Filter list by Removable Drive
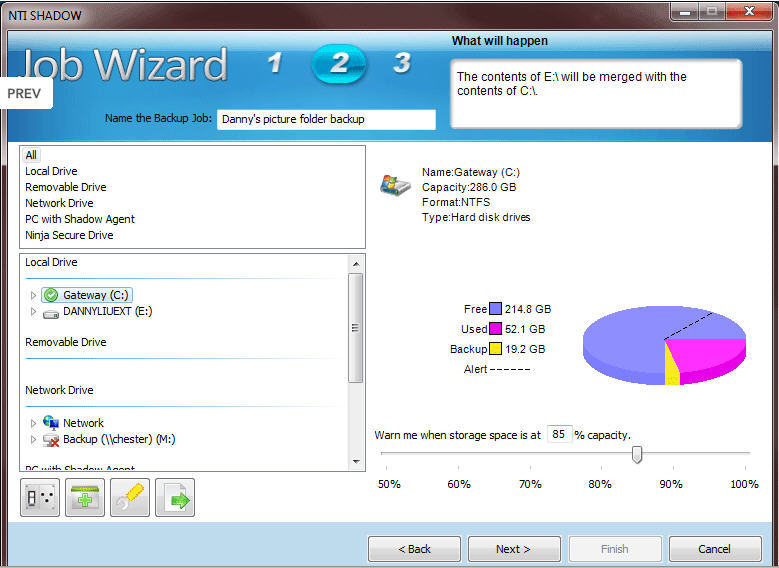Image resolution: width=779 pixels, height=568 pixels. click(66, 187)
